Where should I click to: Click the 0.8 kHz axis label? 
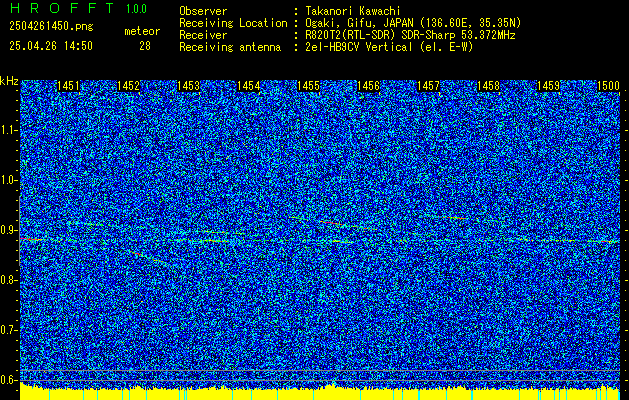pyautogui.click(x=7, y=280)
